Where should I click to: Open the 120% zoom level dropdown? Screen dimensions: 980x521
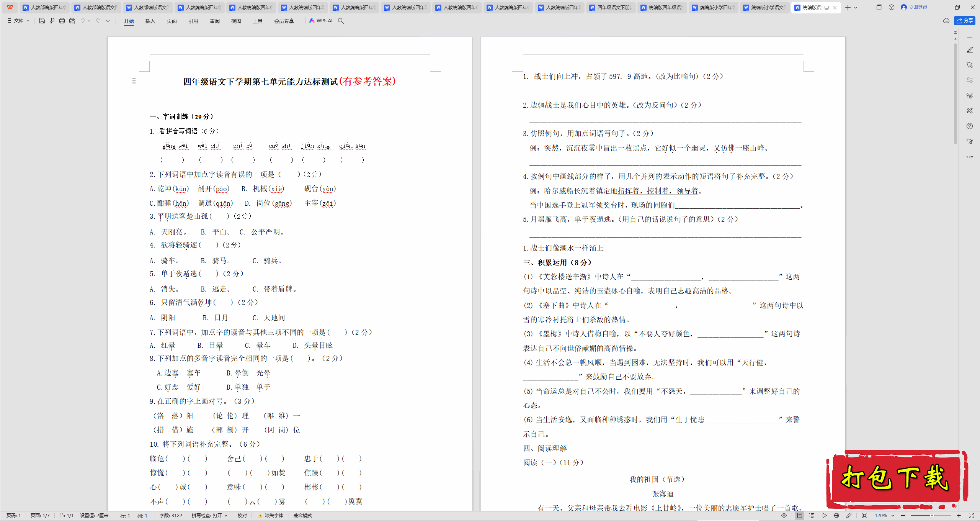click(x=884, y=516)
